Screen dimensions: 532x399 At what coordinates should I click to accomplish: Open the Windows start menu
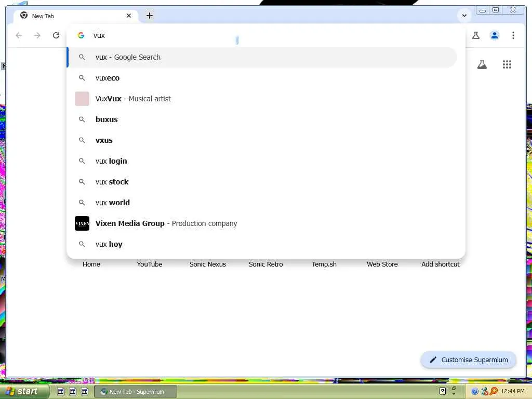click(x=24, y=392)
